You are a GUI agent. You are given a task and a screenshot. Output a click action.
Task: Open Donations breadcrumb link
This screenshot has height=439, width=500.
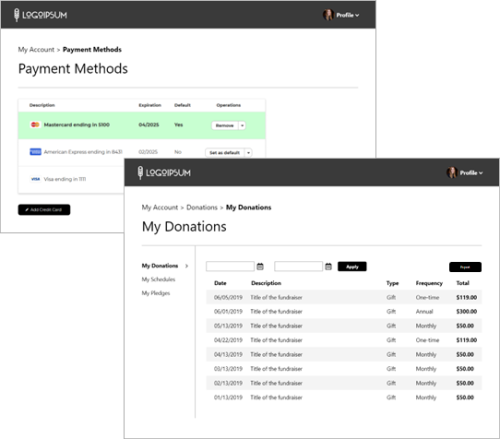coord(202,207)
